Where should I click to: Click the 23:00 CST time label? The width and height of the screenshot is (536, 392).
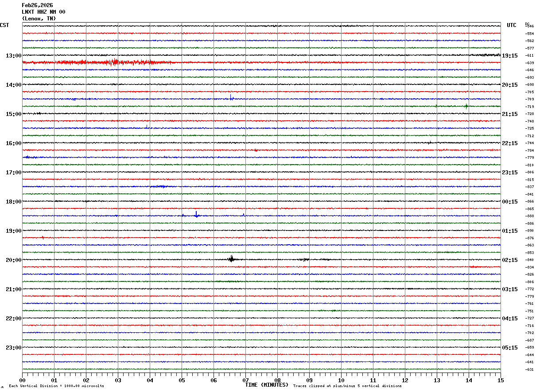click(x=13, y=348)
